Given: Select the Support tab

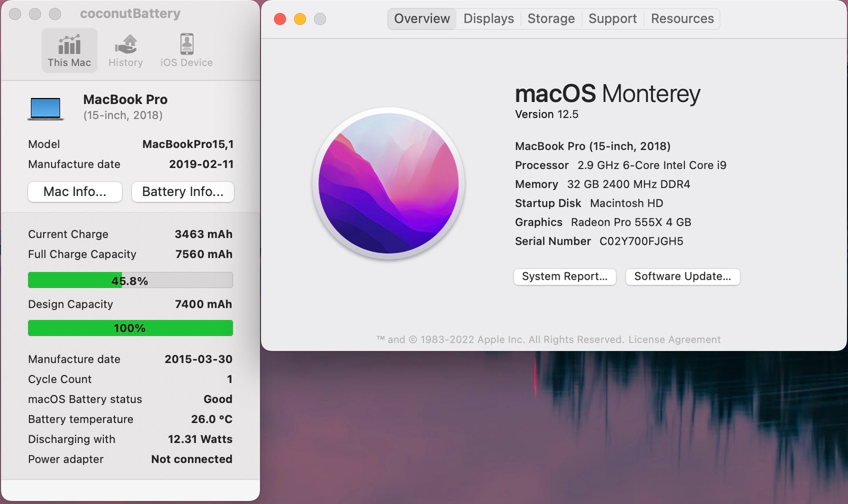Looking at the screenshot, I should pyautogui.click(x=612, y=18).
